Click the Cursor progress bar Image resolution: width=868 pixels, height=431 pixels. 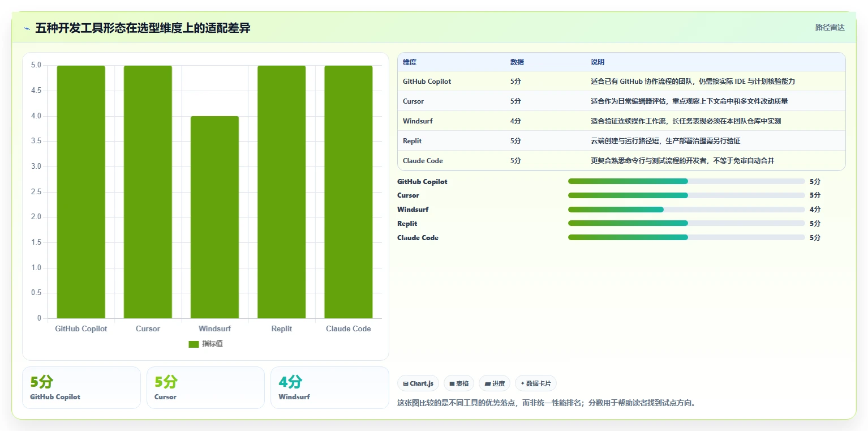tap(686, 195)
